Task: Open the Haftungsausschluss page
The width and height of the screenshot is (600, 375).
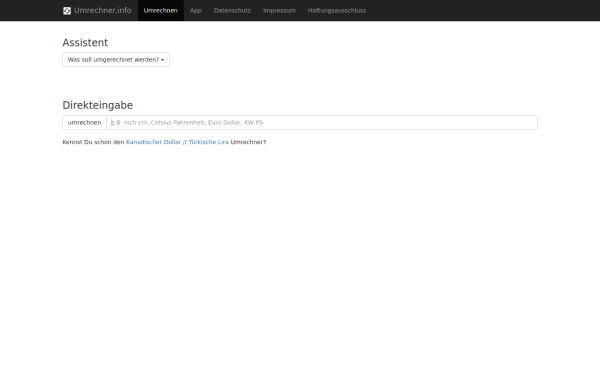Action: click(x=337, y=10)
